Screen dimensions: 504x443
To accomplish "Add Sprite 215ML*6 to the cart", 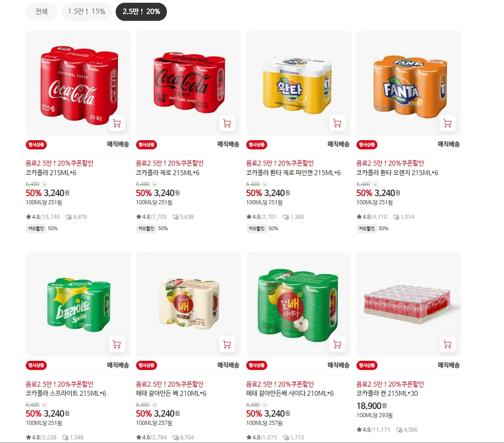I will point(117,344).
